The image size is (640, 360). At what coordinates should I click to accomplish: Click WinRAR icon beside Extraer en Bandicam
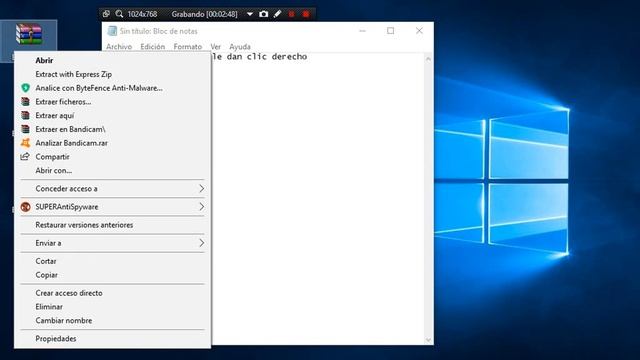coord(25,129)
